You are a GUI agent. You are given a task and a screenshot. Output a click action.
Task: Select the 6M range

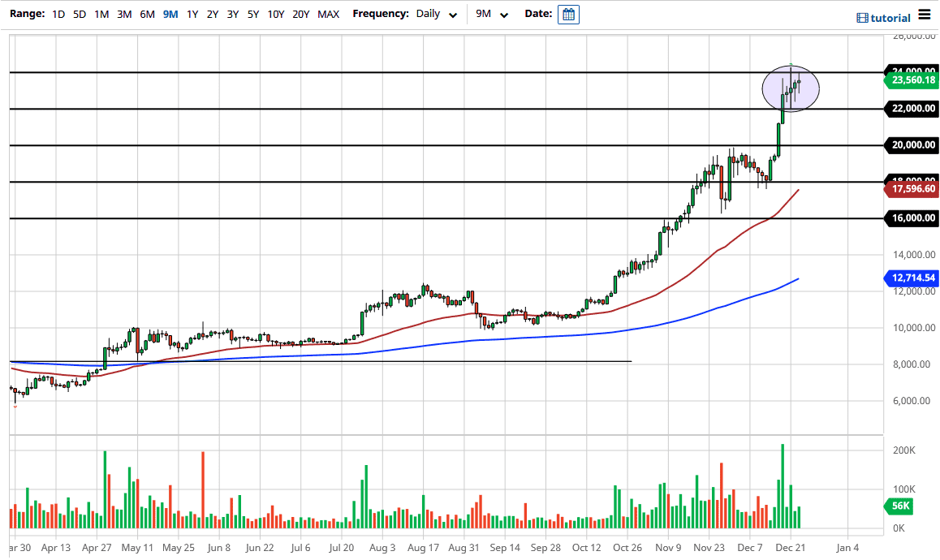tap(148, 14)
